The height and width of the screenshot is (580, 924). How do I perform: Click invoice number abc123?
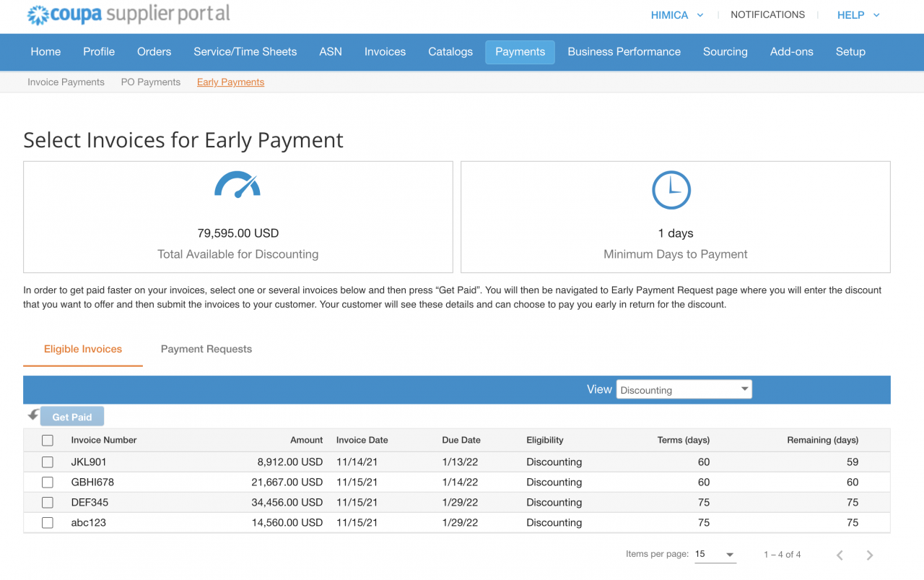90,522
